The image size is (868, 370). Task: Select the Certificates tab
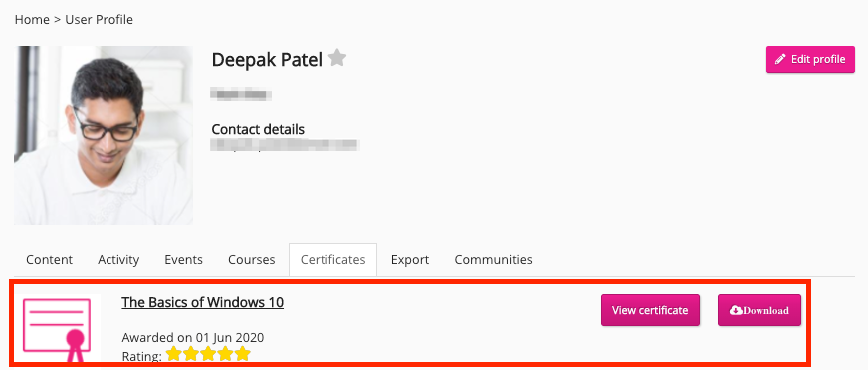pos(332,260)
